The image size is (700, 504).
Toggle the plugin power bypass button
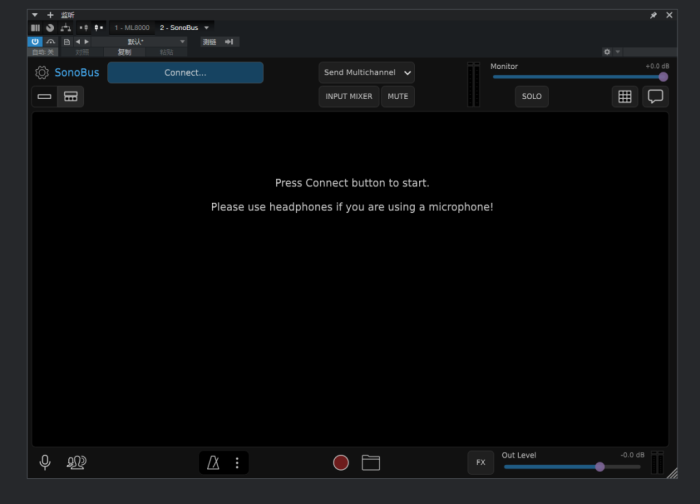coord(35,42)
